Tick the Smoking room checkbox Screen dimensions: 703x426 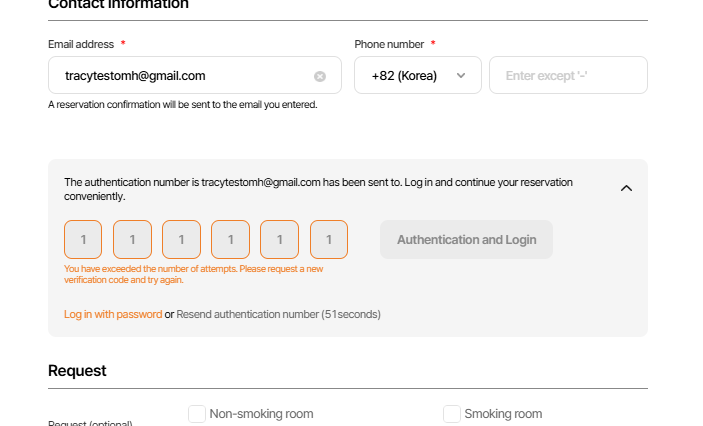tap(452, 414)
